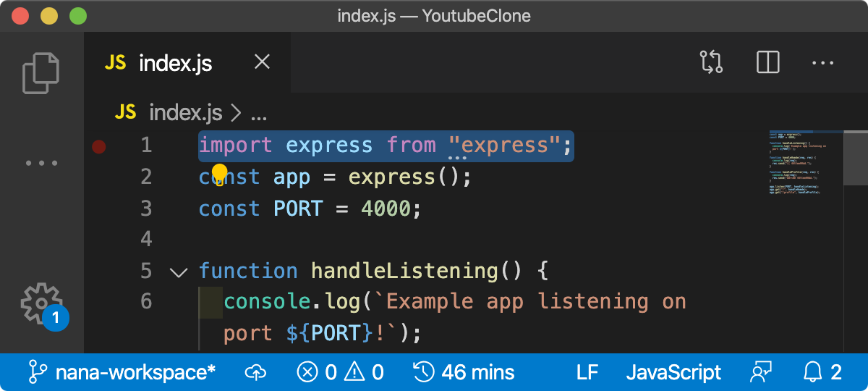Publish changes with cloud upload icon
868x391 pixels.
[x=256, y=372]
